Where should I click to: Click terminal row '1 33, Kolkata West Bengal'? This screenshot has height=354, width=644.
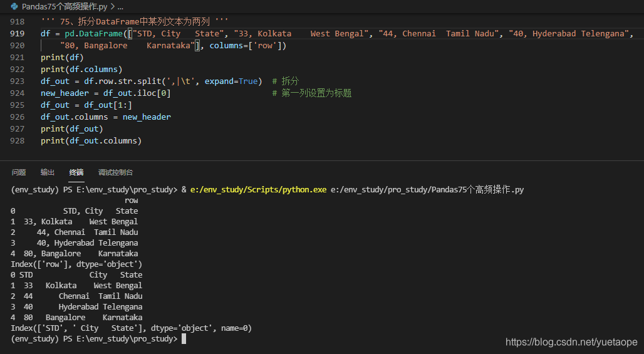[75, 221]
